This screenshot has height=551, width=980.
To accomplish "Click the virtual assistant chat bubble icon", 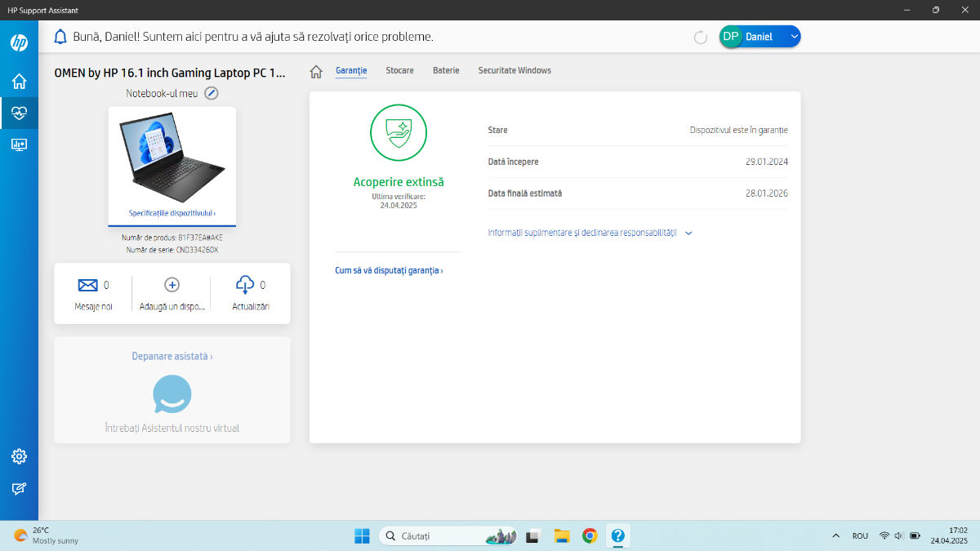I will tap(172, 394).
